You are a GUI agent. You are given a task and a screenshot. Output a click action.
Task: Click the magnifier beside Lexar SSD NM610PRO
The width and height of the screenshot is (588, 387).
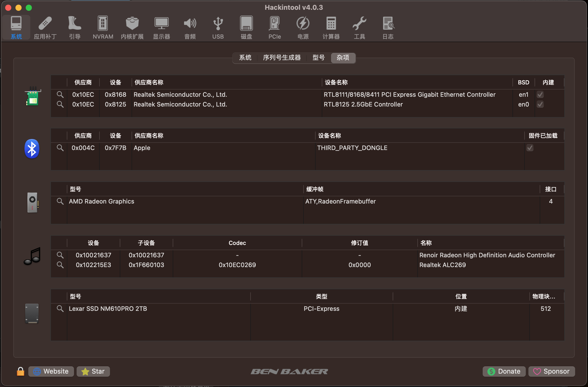60,309
